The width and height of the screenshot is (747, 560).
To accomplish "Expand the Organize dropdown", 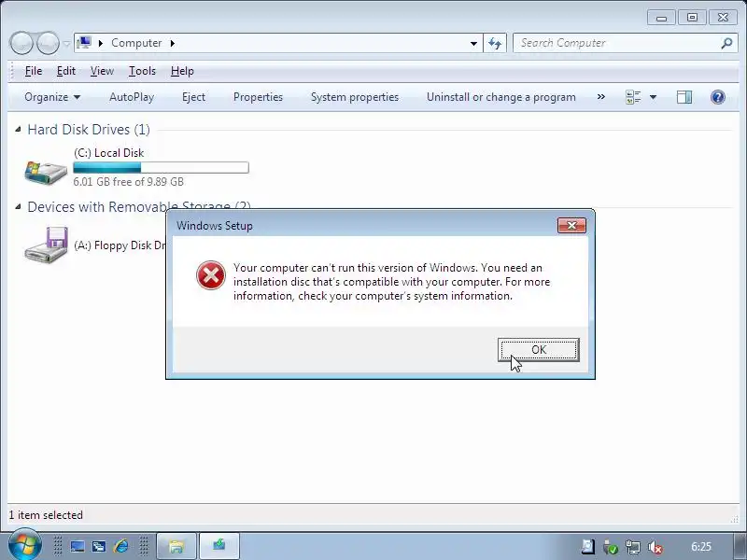I will (52, 97).
